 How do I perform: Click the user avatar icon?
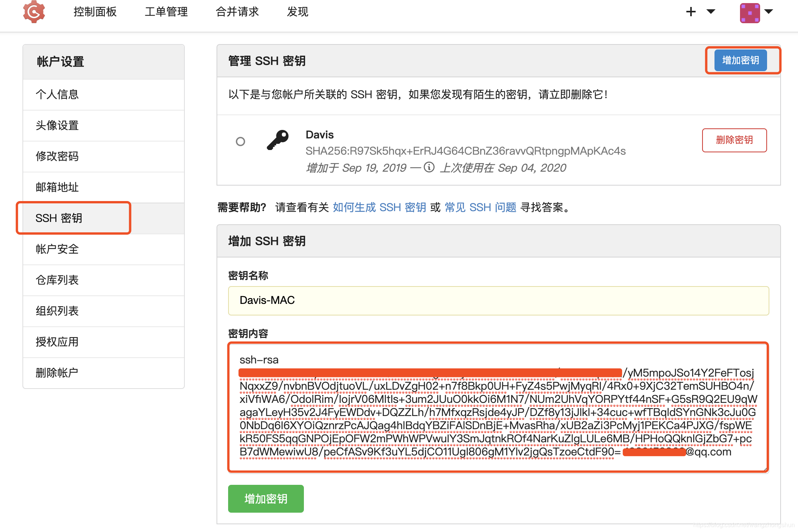click(x=750, y=12)
